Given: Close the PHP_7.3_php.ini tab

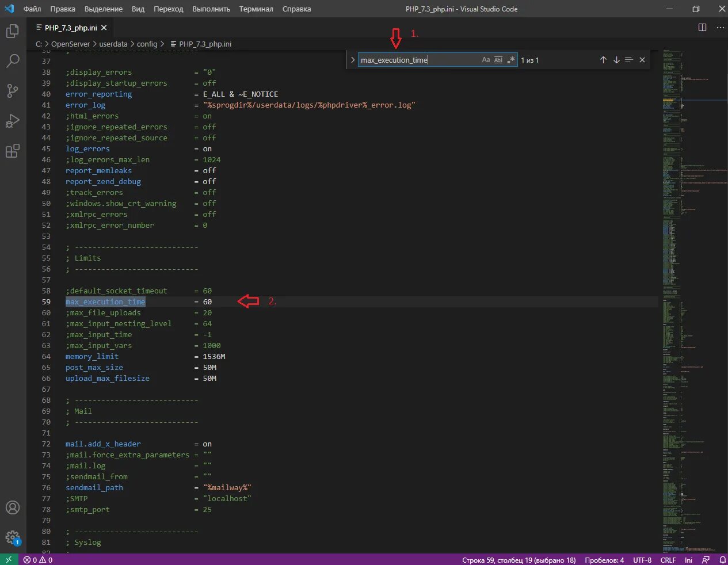Looking at the screenshot, I should click(104, 28).
